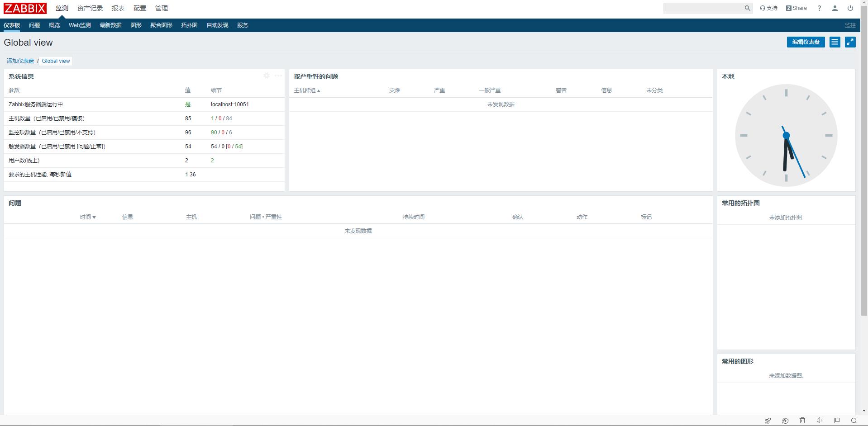
Task: Open support via the headset icon
Action: pos(769,8)
